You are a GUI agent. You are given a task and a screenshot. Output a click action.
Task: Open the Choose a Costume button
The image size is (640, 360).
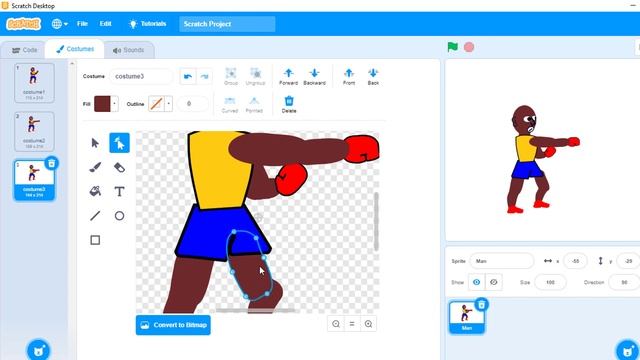coord(39,350)
